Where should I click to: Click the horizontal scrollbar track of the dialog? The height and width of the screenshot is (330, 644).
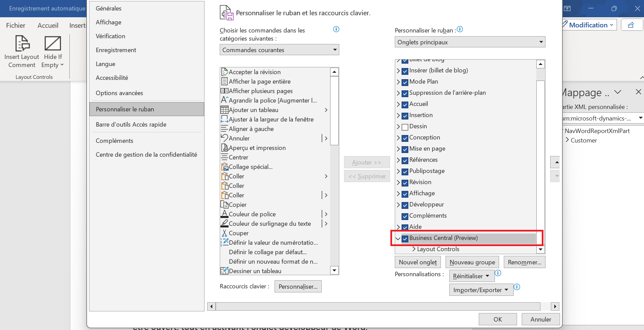tap(378, 306)
